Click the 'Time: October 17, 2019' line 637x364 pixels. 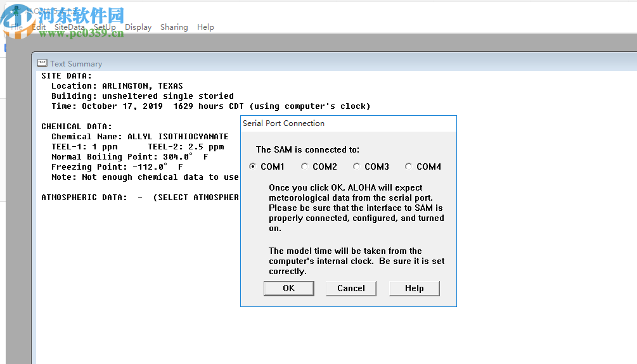click(211, 106)
